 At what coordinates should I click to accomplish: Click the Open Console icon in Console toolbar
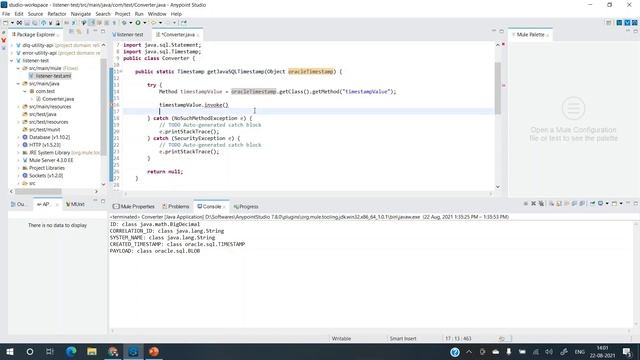[x=614, y=203]
